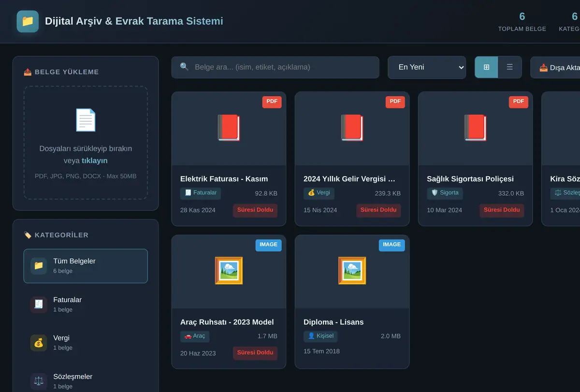580x392 pixels.
Task: Click the folder app logo icon
Action: pos(28,21)
